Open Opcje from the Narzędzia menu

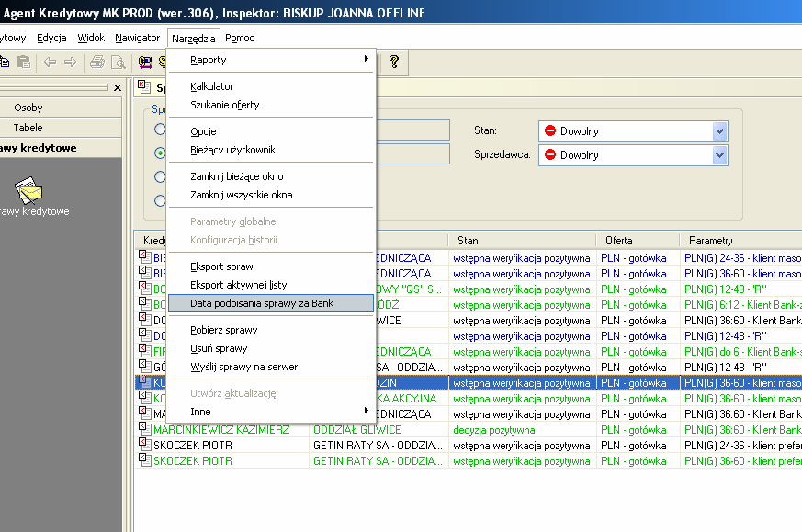tap(271, 131)
